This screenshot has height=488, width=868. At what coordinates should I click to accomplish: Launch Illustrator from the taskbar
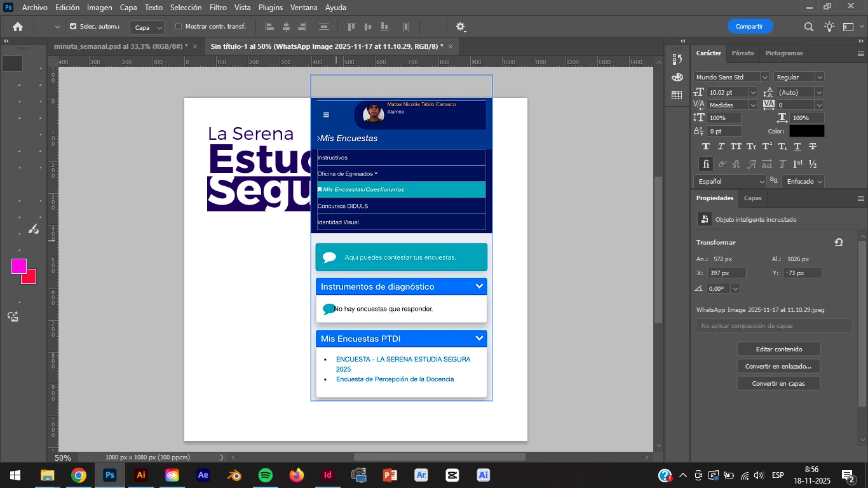point(141,475)
